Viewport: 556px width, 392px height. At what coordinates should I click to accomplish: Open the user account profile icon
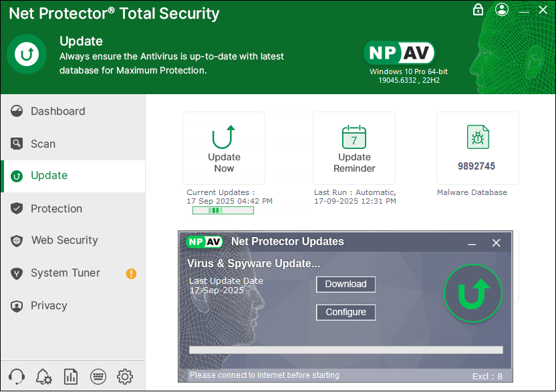pyautogui.click(x=502, y=9)
